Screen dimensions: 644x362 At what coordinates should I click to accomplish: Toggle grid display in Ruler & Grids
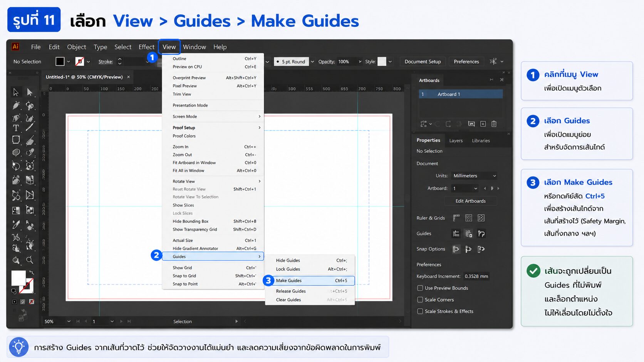pyautogui.click(x=469, y=218)
